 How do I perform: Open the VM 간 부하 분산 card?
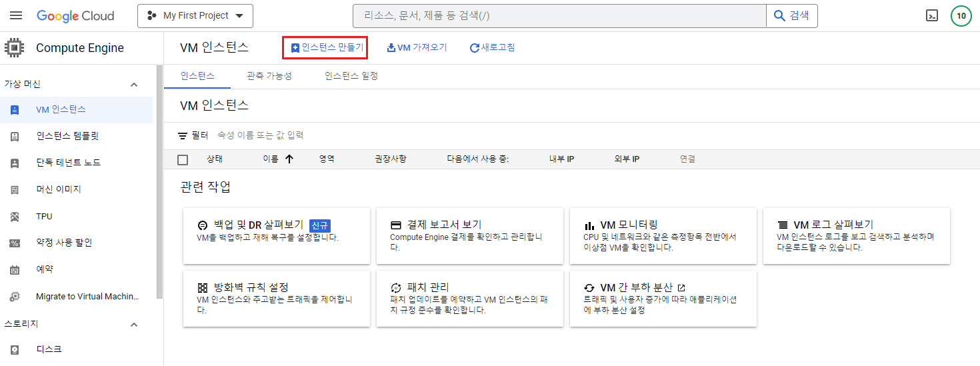tap(663, 299)
